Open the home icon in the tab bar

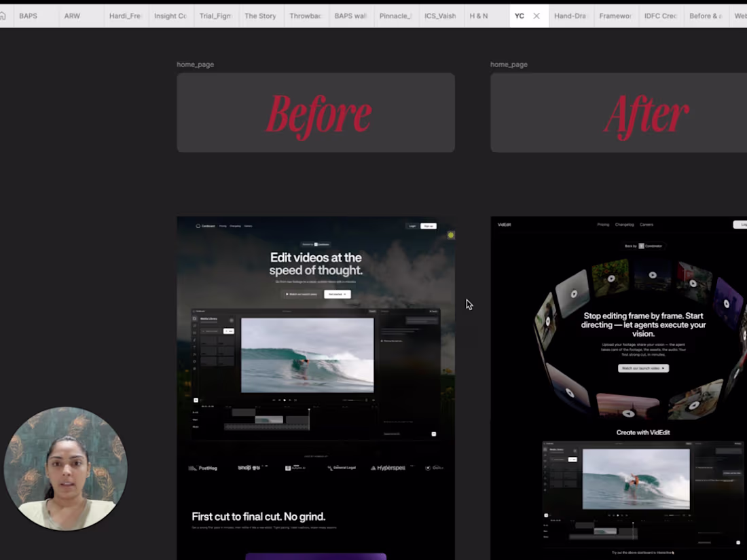tap(3, 16)
